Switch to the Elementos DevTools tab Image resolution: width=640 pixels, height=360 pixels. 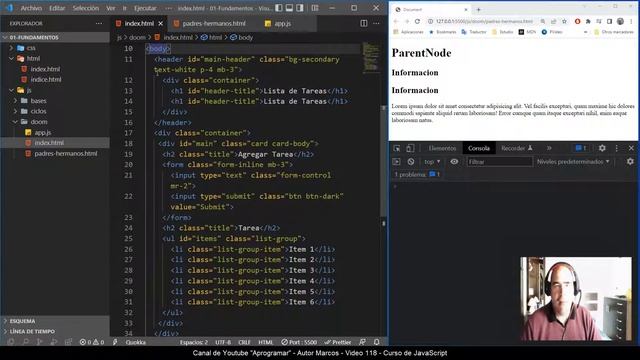tap(442, 148)
